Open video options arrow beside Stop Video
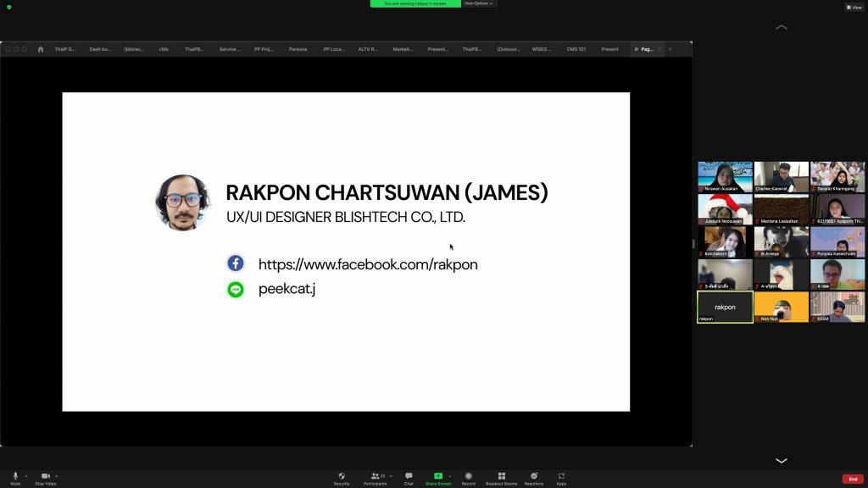 (x=57, y=476)
